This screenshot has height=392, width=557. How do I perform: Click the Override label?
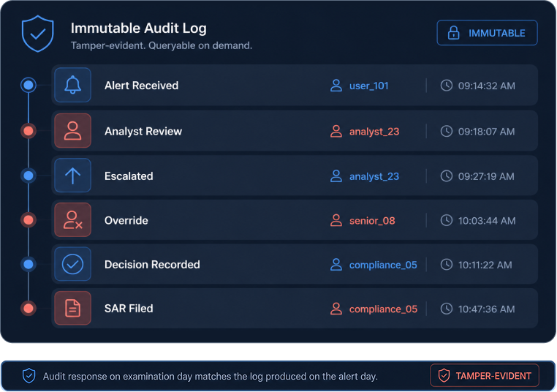click(x=126, y=220)
